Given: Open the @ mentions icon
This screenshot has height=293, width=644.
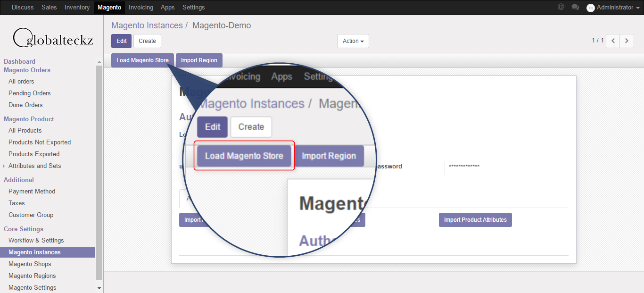Looking at the screenshot, I should (561, 7).
